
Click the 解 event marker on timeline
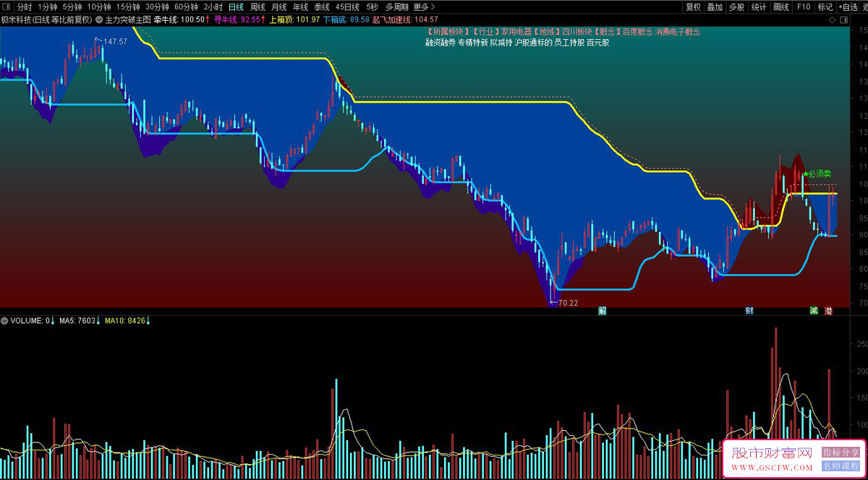pos(601,311)
